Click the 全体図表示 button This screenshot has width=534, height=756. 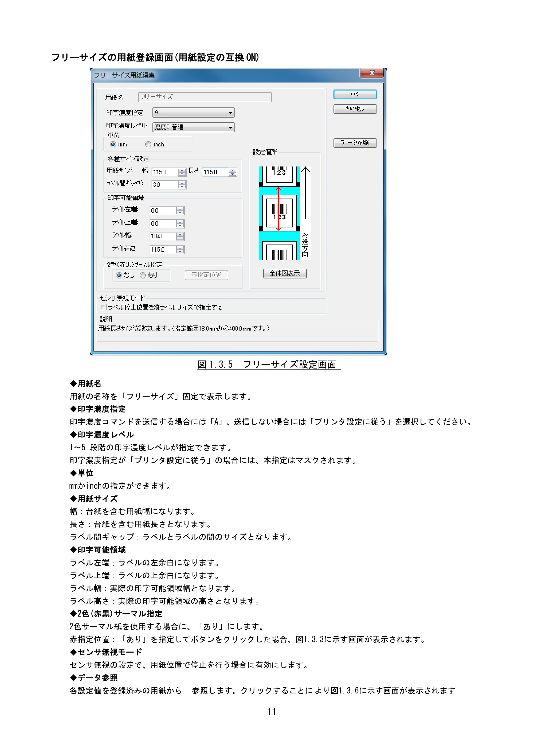click(x=285, y=273)
